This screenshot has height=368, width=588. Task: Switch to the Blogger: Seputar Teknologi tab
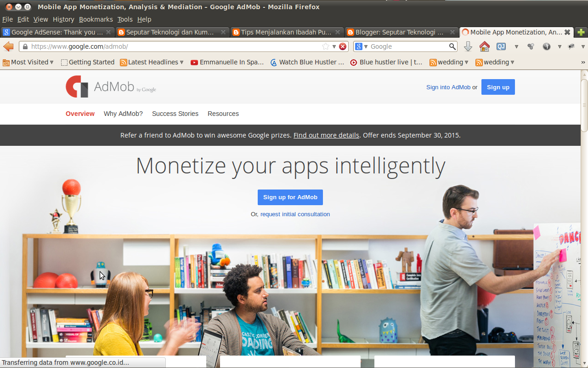(x=401, y=32)
